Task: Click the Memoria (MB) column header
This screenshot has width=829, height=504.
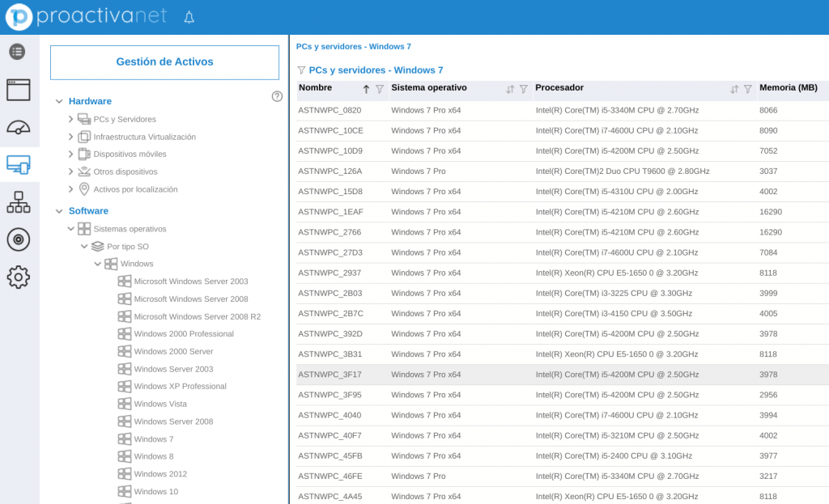Action: click(x=788, y=87)
